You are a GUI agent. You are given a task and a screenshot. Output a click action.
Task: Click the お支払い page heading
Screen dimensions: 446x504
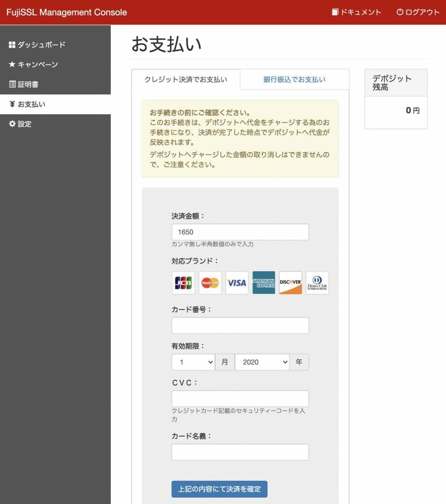tap(166, 44)
